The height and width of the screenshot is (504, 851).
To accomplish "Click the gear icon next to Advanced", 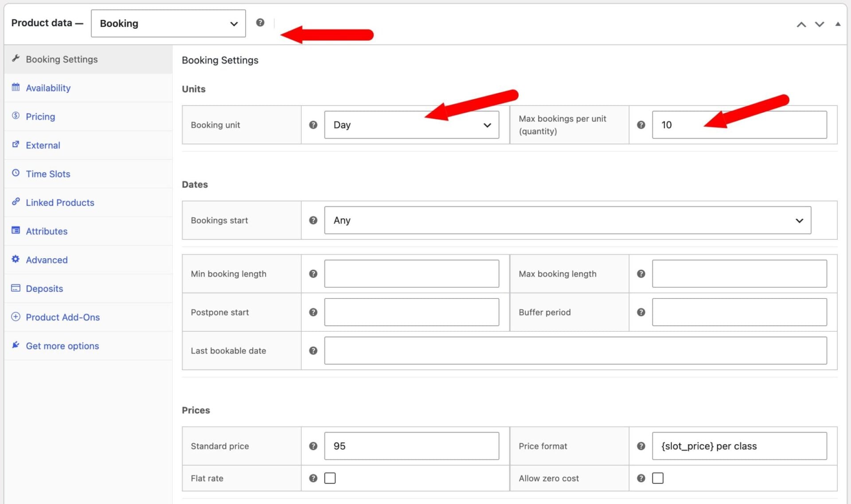I will pyautogui.click(x=16, y=259).
